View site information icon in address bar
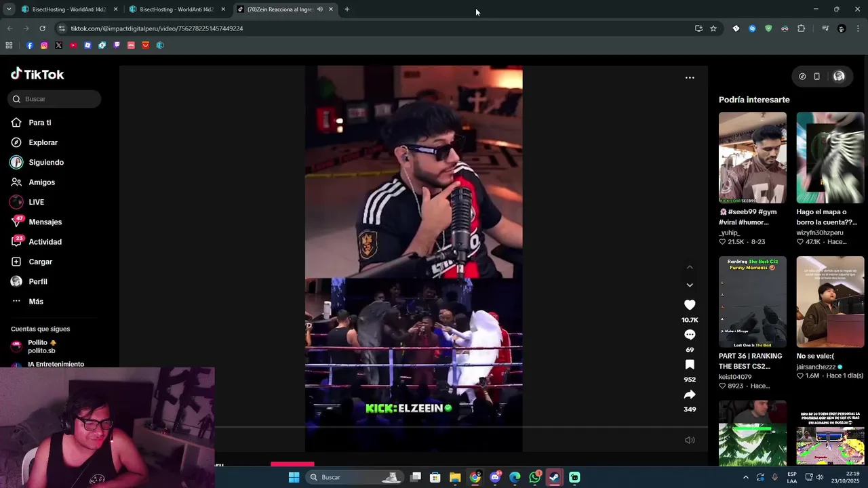Viewport: 868px width, 488px height. 62,28
